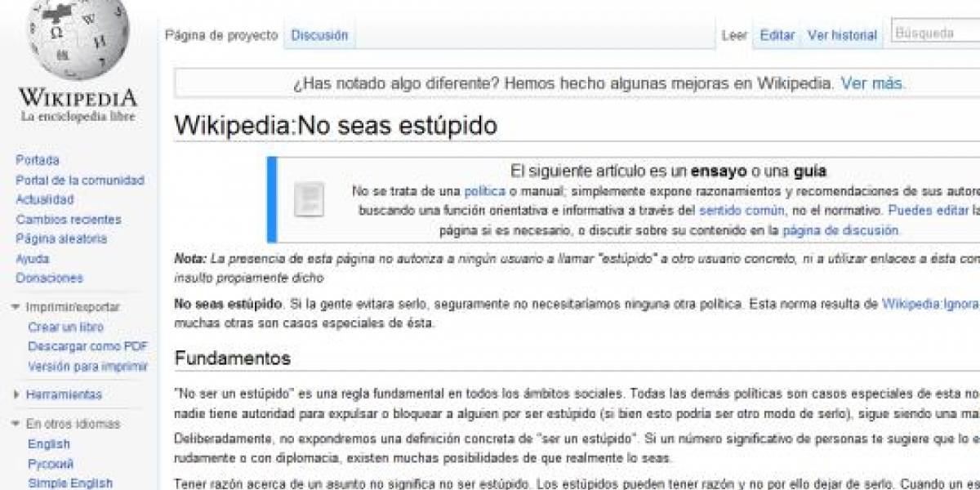Click the Búsqueda search field

tap(935, 33)
